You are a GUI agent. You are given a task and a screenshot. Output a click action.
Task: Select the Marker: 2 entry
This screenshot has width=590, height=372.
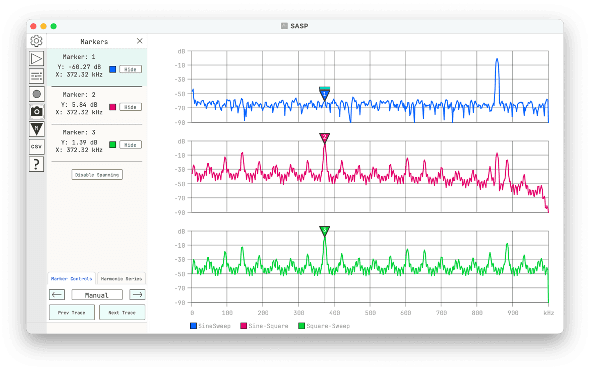click(x=97, y=105)
